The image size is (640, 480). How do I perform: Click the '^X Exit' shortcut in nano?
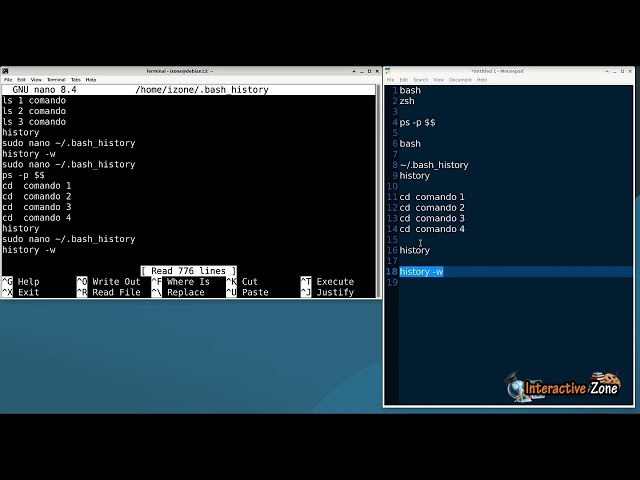(x=21, y=292)
